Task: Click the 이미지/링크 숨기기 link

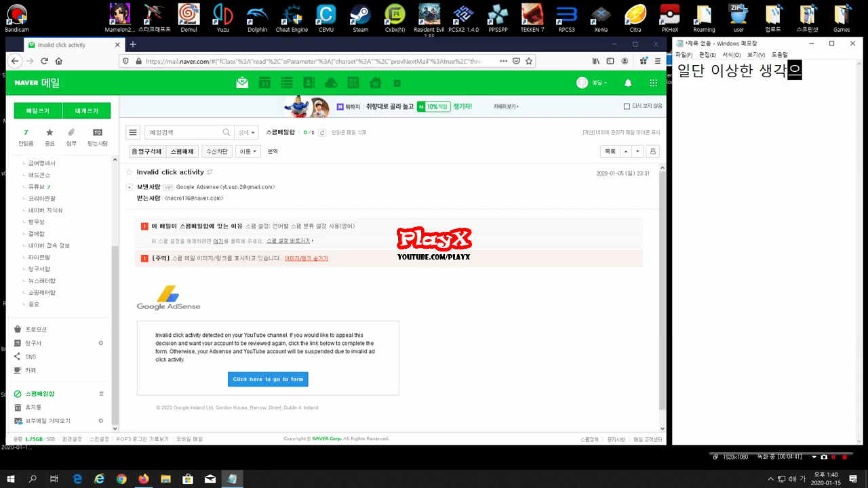Action: point(306,258)
